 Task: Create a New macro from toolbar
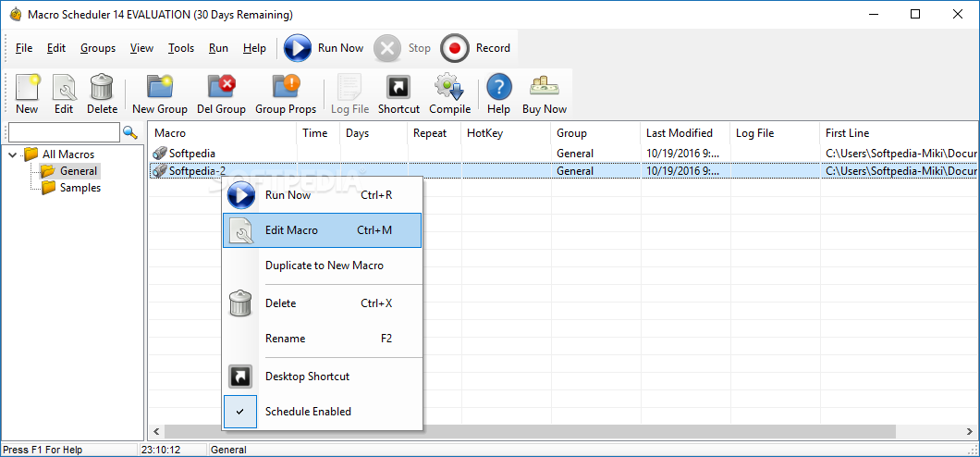[x=27, y=94]
